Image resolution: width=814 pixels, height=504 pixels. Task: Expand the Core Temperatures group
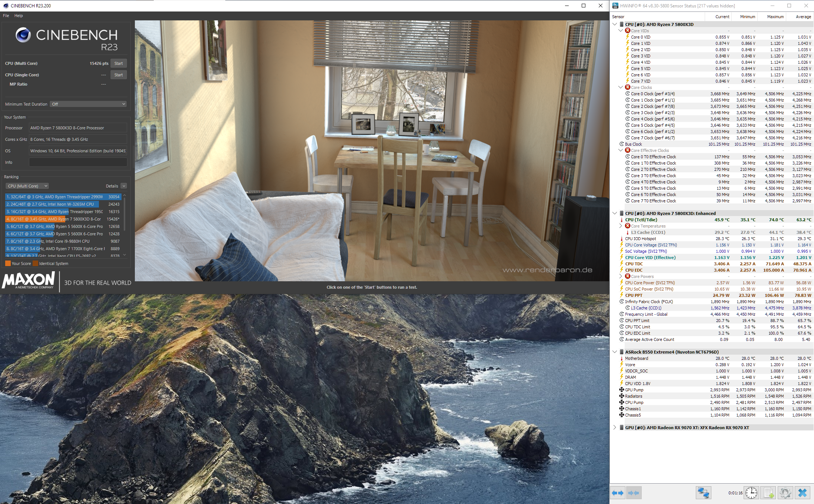coord(621,226)
